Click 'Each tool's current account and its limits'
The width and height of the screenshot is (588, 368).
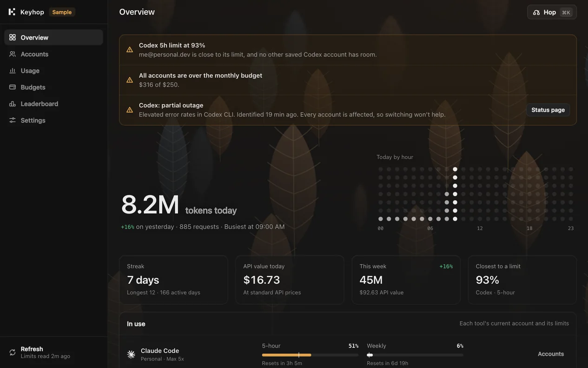[x=514, y=323]
